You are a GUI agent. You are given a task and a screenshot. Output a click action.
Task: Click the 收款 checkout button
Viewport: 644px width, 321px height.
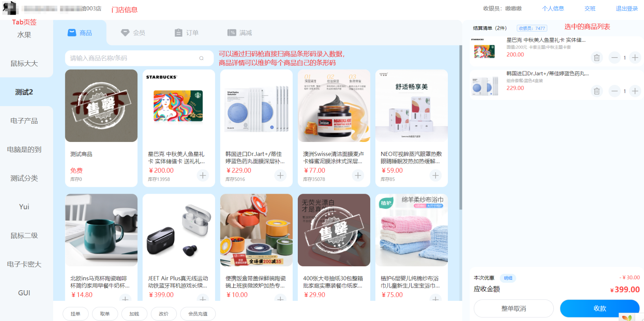click(x=599, y=308)
